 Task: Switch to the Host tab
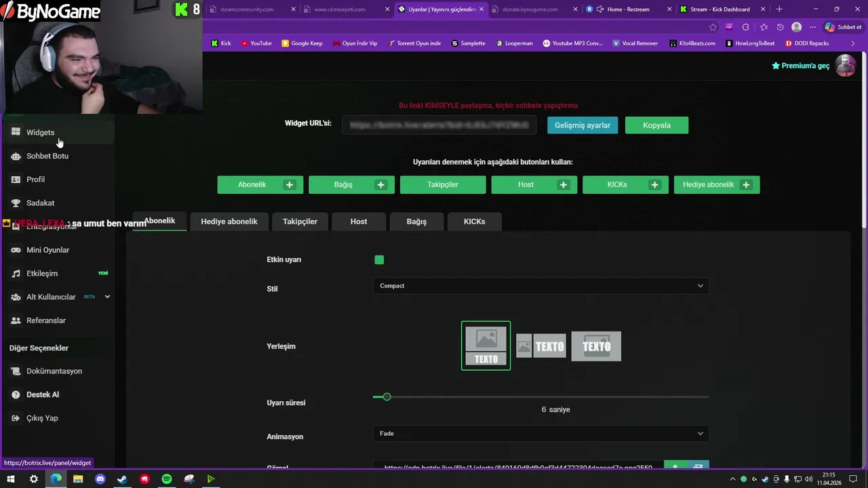tap(359, 222)
